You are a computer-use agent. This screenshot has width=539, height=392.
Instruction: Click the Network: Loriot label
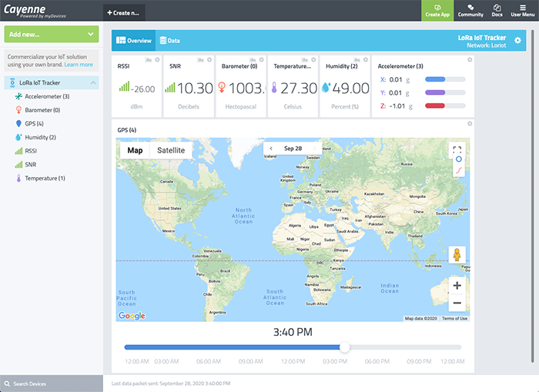(486, 45)
